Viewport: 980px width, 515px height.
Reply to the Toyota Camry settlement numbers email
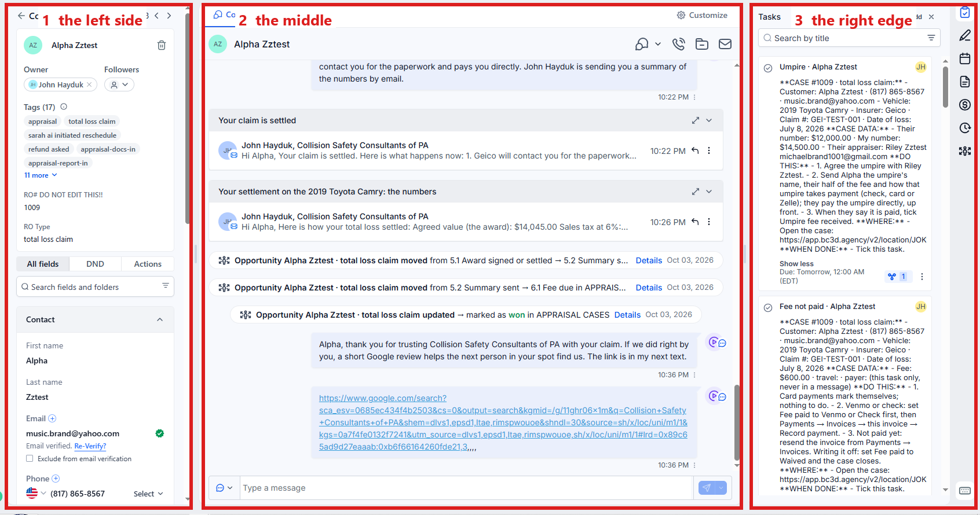click(x=695, y=222)
